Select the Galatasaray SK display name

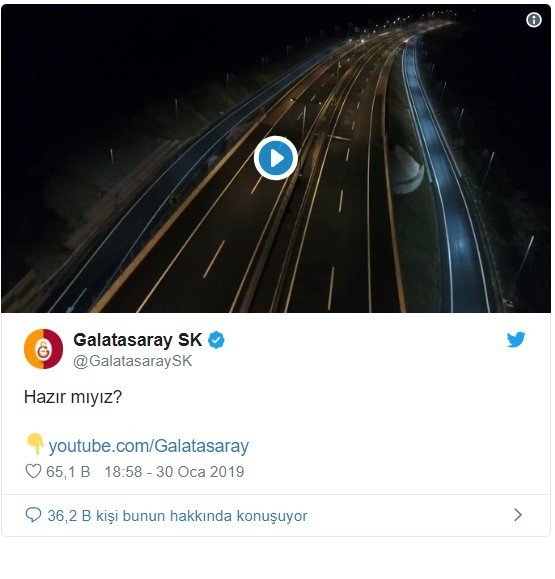138,340
